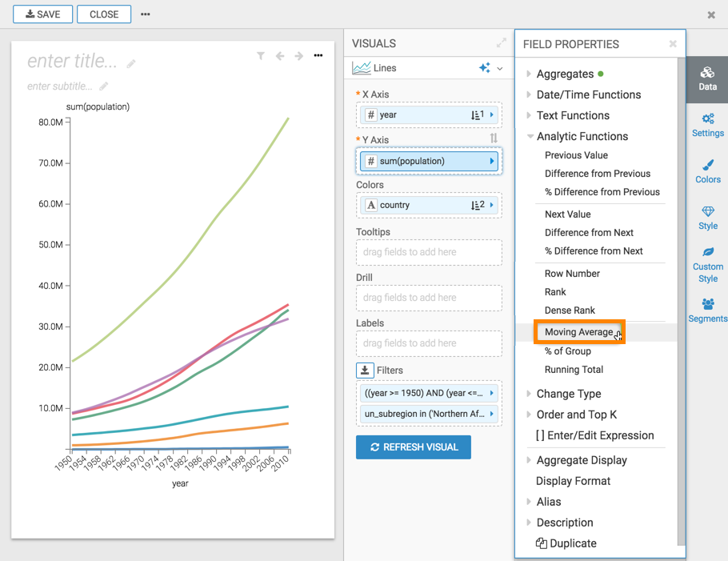This screenshot has height=561, width=728.
Task: Click the Save button
Action: [x=43, y=14]
